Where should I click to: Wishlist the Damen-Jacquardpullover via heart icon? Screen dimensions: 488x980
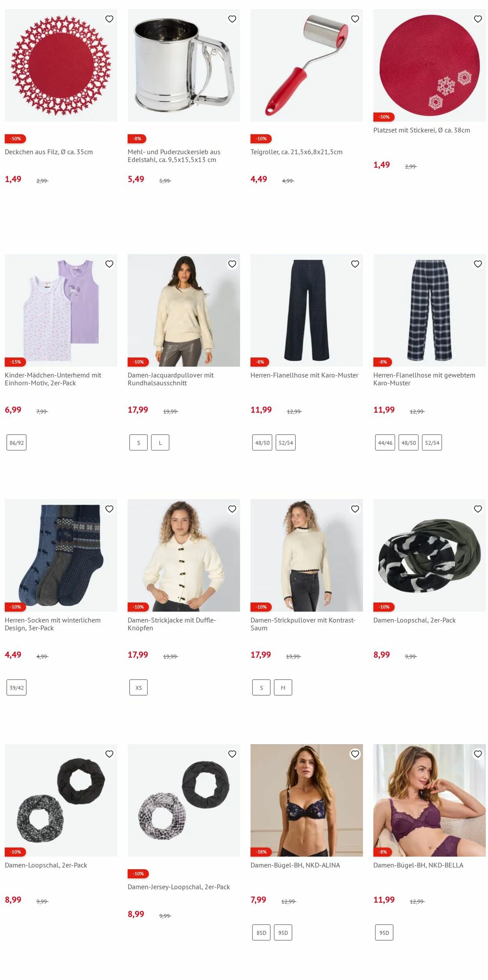click(232, 264)
